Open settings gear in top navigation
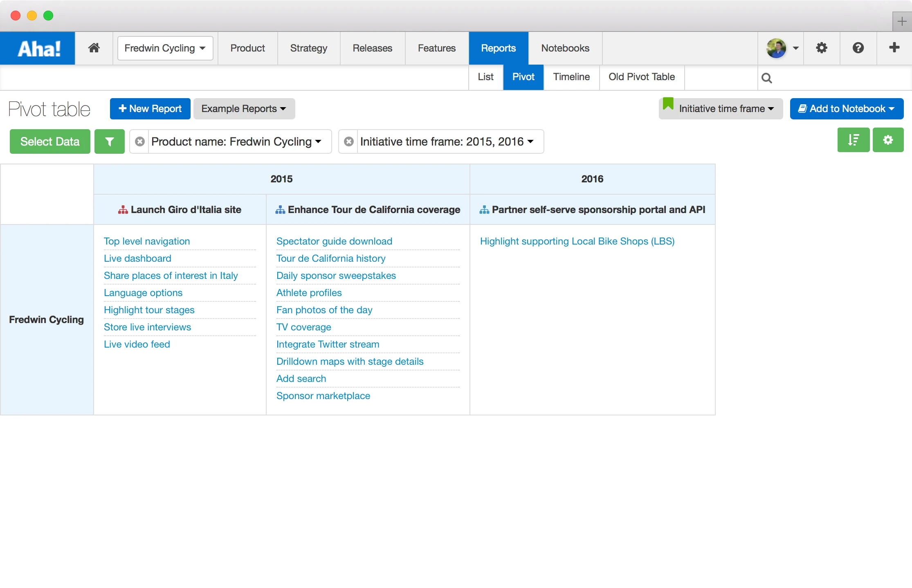912x588 pixels. click(821, 48)
